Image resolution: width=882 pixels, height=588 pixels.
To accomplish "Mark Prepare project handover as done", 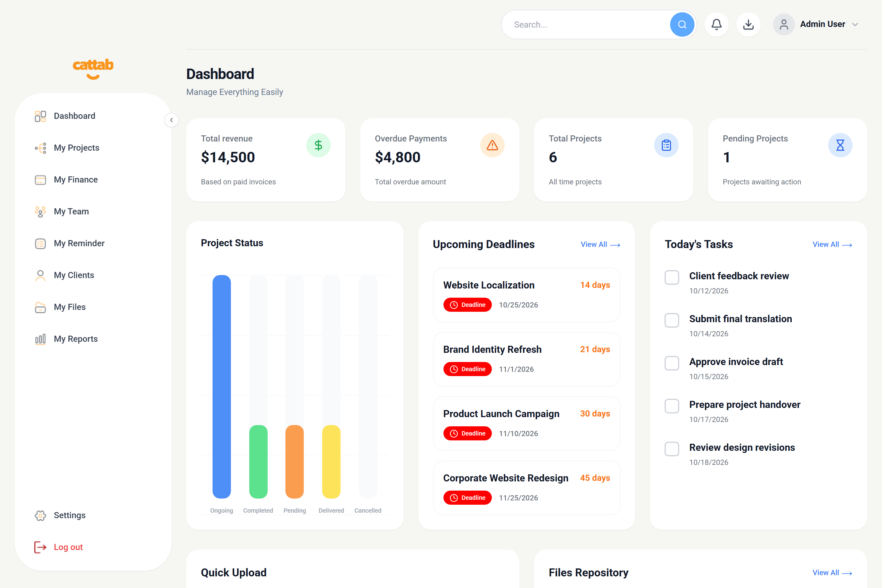I will [x=672, y=406].
